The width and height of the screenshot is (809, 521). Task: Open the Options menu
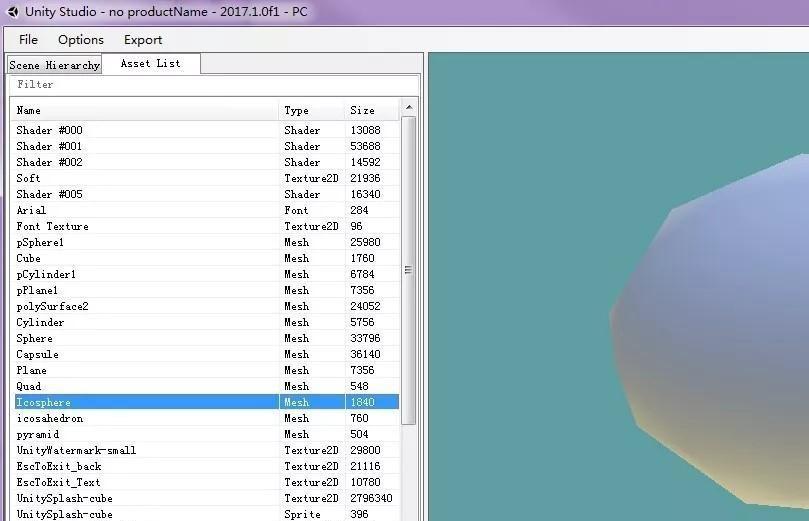coord(80,40)
